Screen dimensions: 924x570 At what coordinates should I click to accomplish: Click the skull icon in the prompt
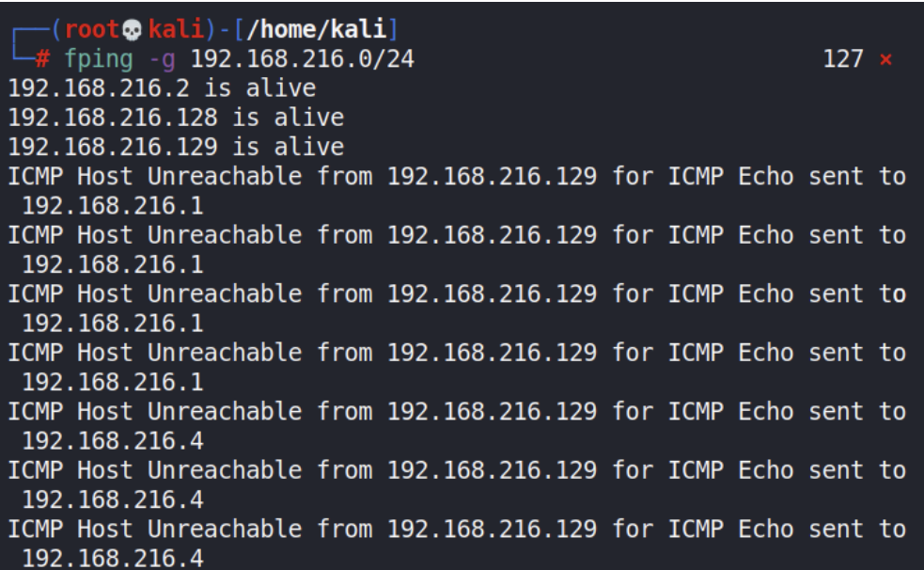pyautogui.click(x=132, y=30)
